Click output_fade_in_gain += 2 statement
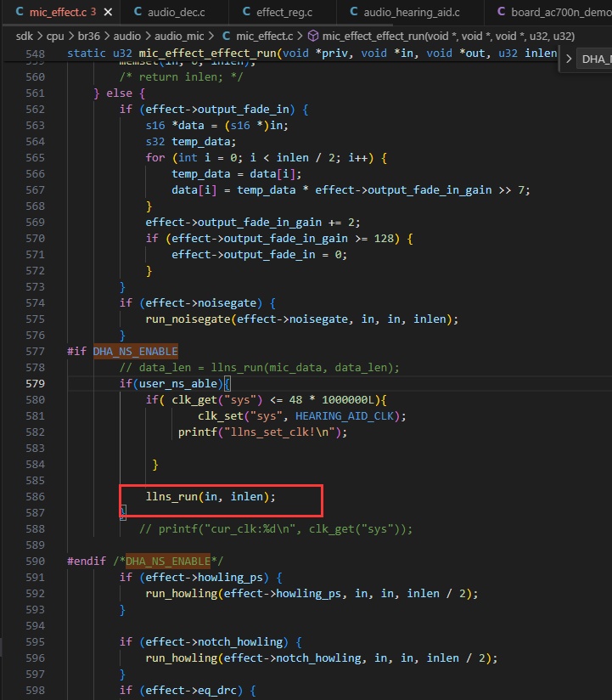This screenshot has width=612, height=700. coord(252,223)
